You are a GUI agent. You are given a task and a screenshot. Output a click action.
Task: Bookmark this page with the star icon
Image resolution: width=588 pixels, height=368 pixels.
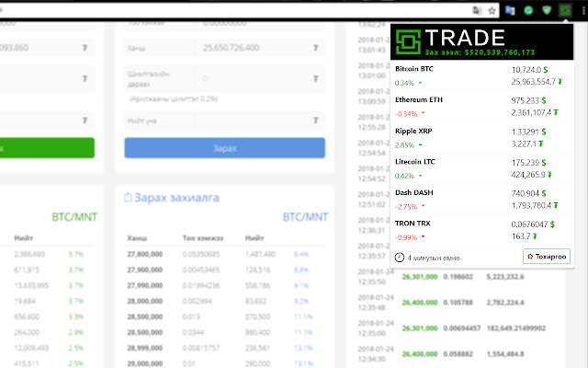coord(492,11)
